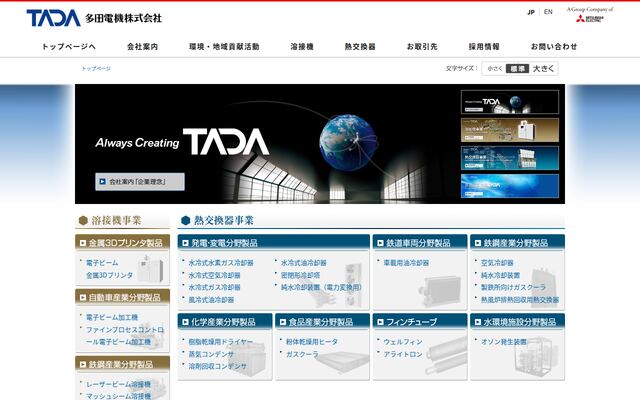
Task: Open 採用情報 menu item
Action: (x=484, y=47)
